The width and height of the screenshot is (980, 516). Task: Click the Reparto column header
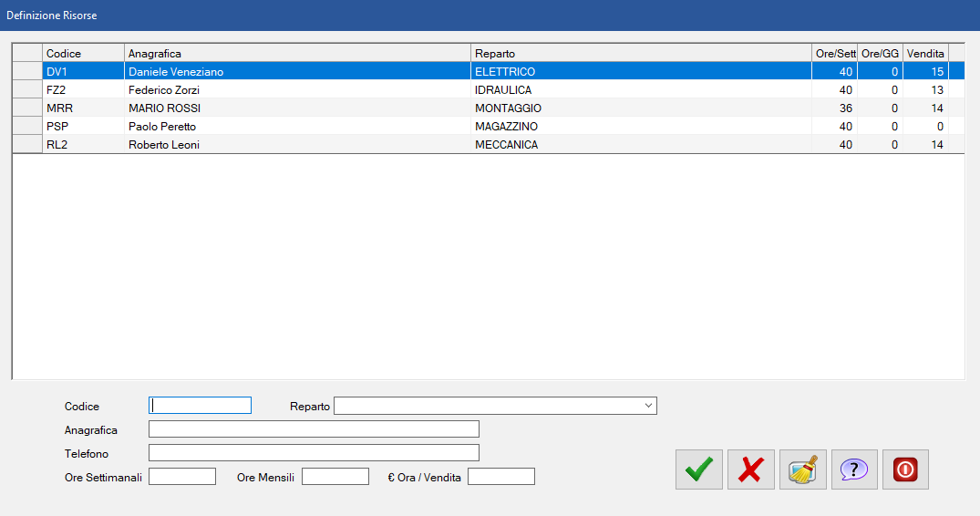[x=641, y=53]
